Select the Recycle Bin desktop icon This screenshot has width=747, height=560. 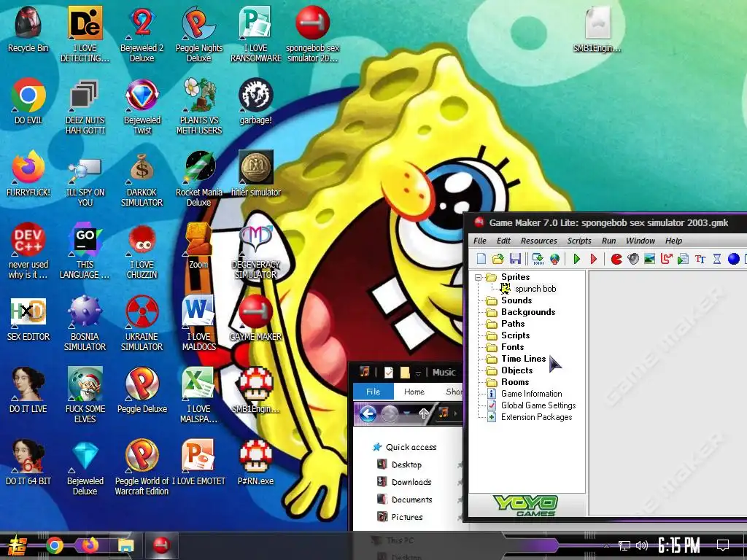(x=28, y=29)
